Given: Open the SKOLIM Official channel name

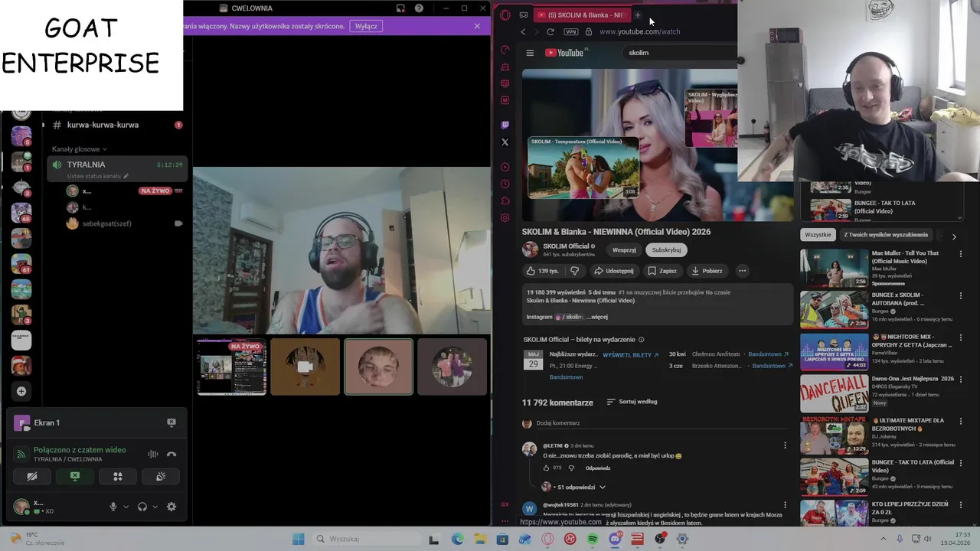Looking at the screenshot, I should [566, 246].
